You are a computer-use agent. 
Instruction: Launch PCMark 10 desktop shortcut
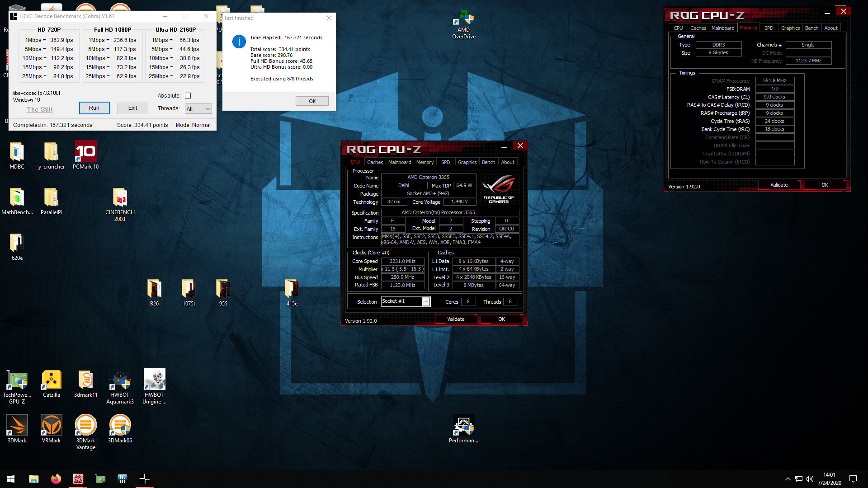[85, 155]
